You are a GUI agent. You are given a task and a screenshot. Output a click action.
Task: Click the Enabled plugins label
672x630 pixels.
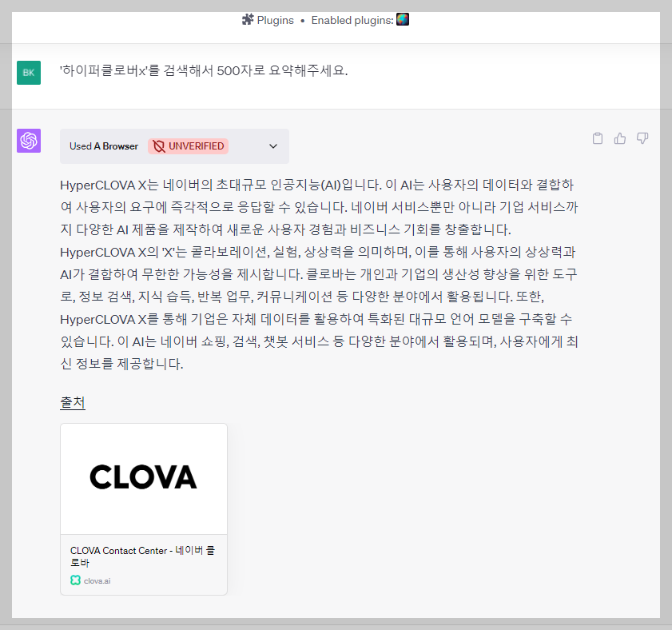(352, 20)
